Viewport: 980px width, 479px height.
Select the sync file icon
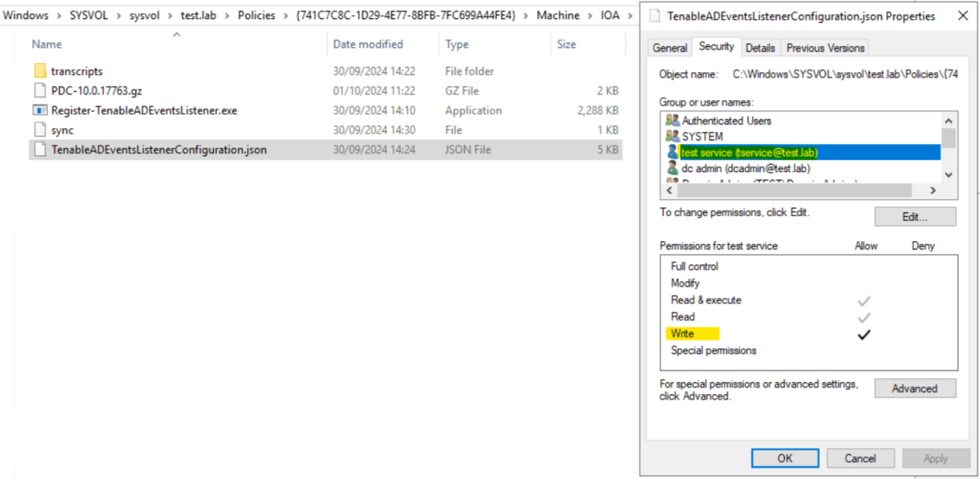click(x=40, y=130)
